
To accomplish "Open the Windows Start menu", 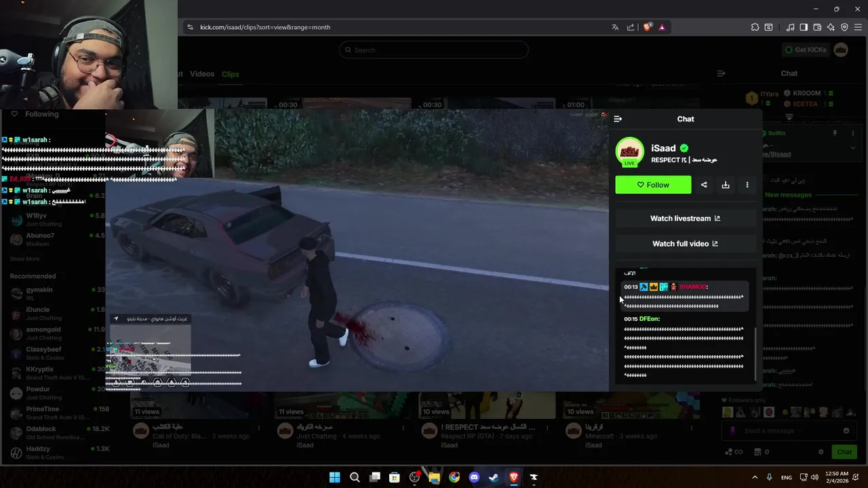I will pos(334,477).
